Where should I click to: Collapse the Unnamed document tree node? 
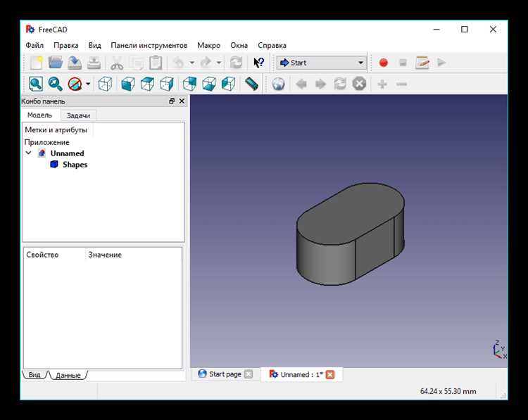tap(29, 153)
